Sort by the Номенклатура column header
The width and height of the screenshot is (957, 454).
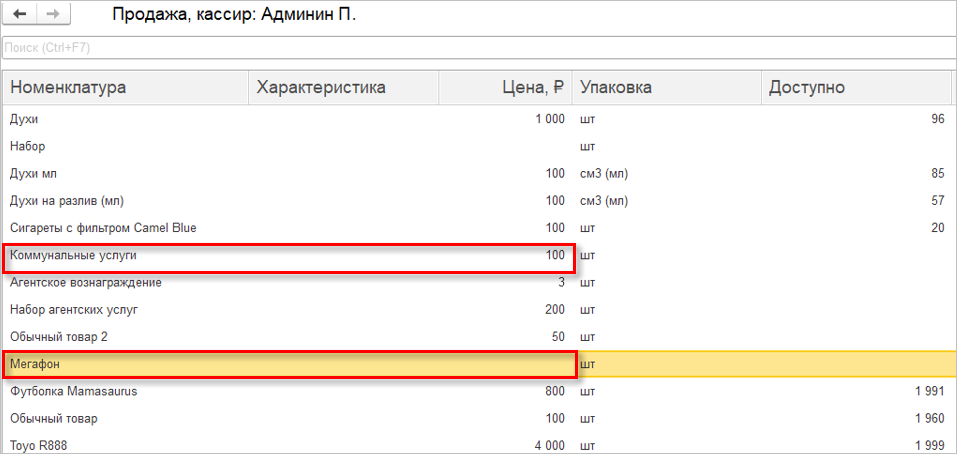[127, 88]
